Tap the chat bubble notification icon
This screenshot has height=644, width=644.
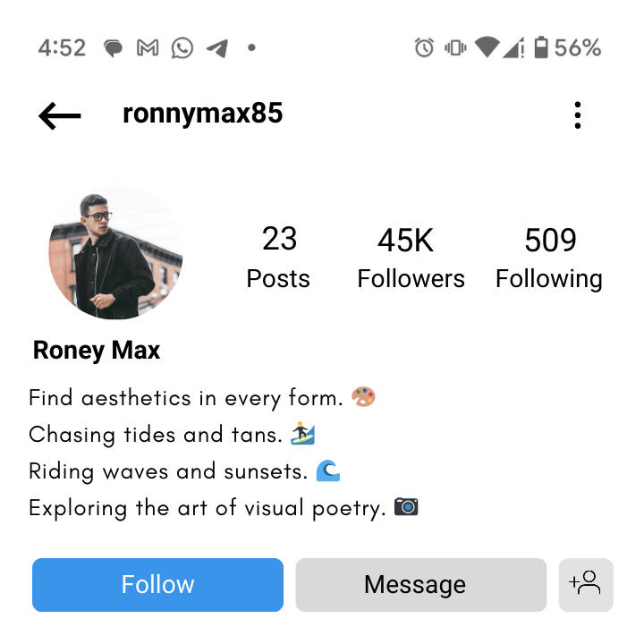[113, 48]
